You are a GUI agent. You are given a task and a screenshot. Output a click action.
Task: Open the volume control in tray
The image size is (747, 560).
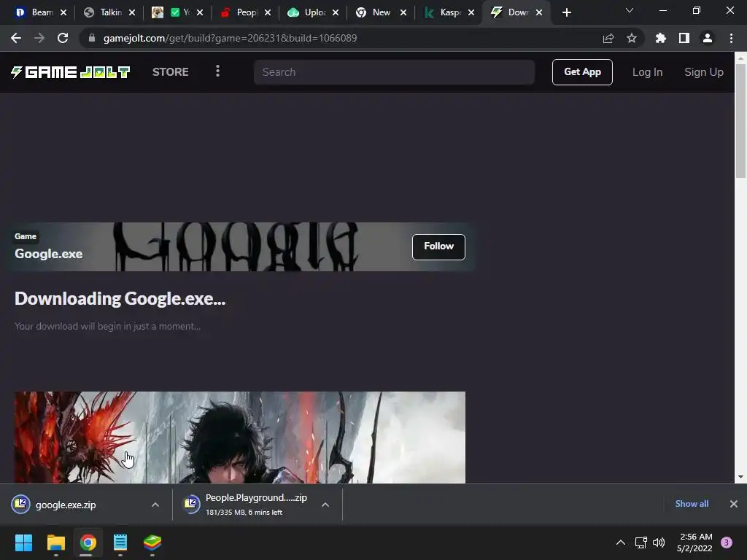[x=659, y=542]
